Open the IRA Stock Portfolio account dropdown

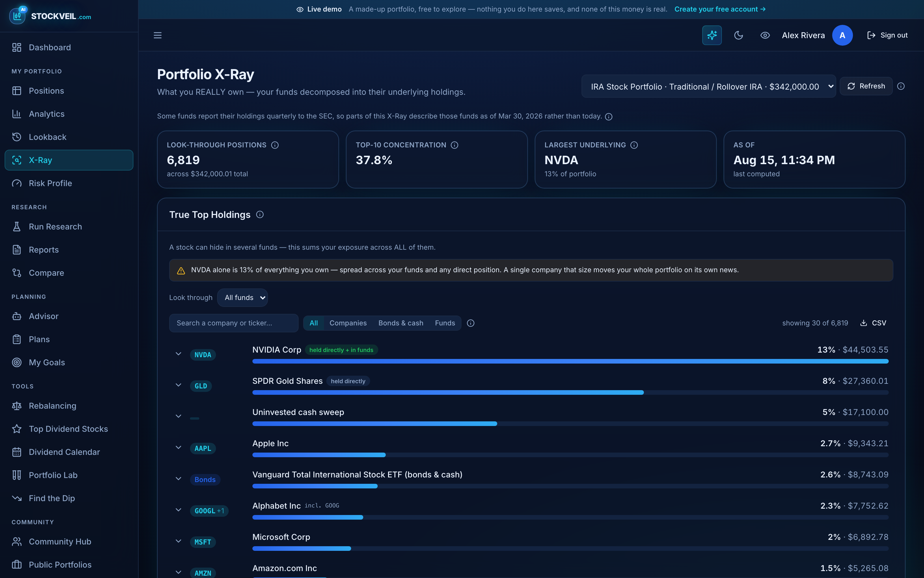pyautogui.click(x=709, y=86)
